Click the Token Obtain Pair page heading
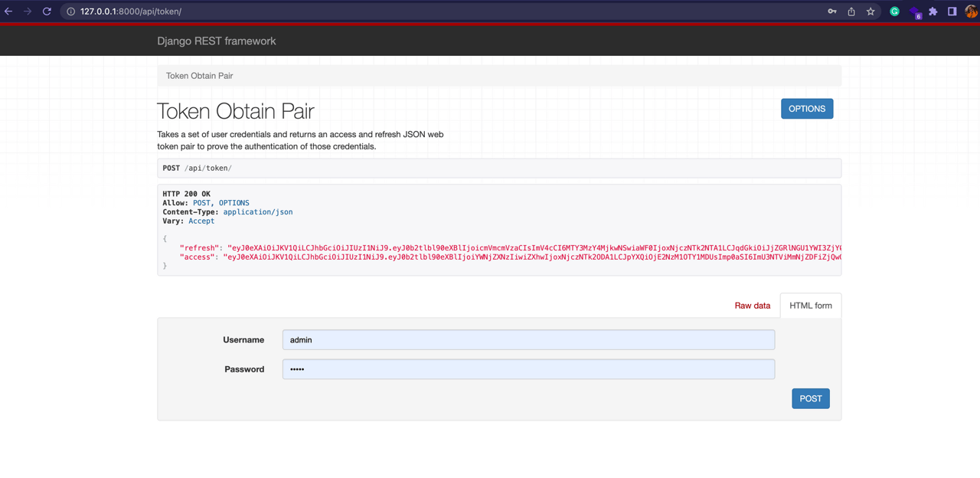This screenshot has height=478, width=980. click(x=236, y=111)
